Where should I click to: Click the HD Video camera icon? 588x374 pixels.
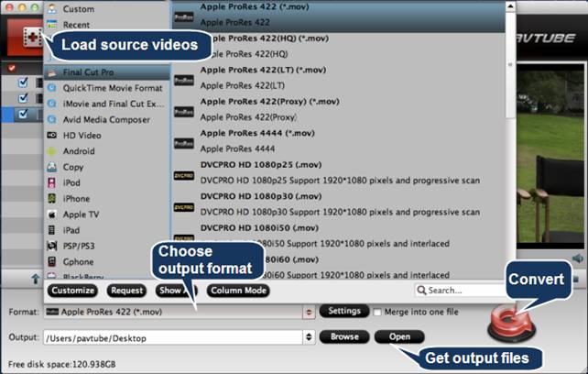coord(52,135)
